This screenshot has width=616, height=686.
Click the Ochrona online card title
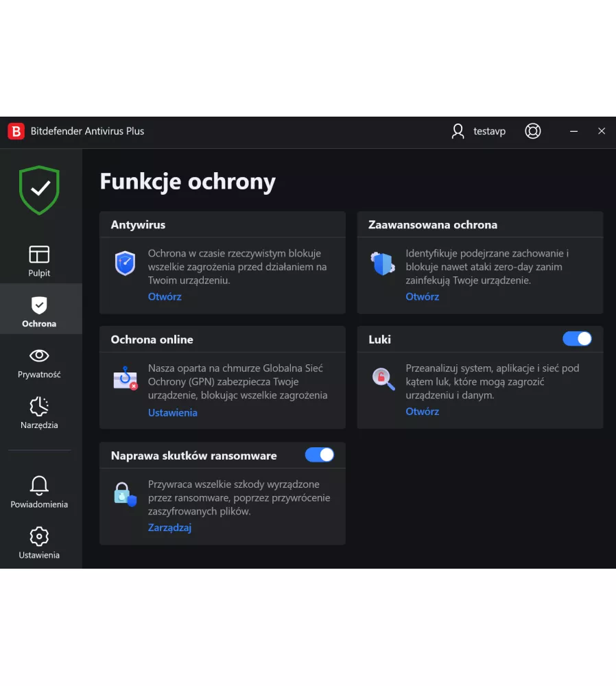152,340
